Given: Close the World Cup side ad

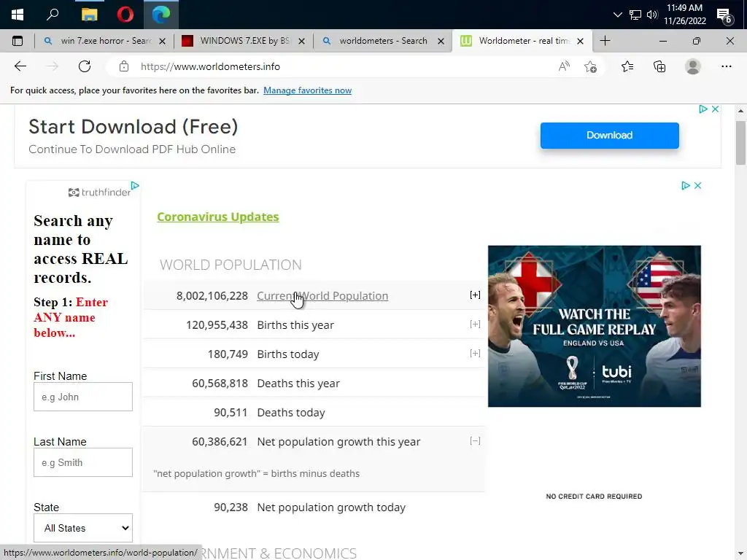Looking at the screenshot, I should 697,185.
